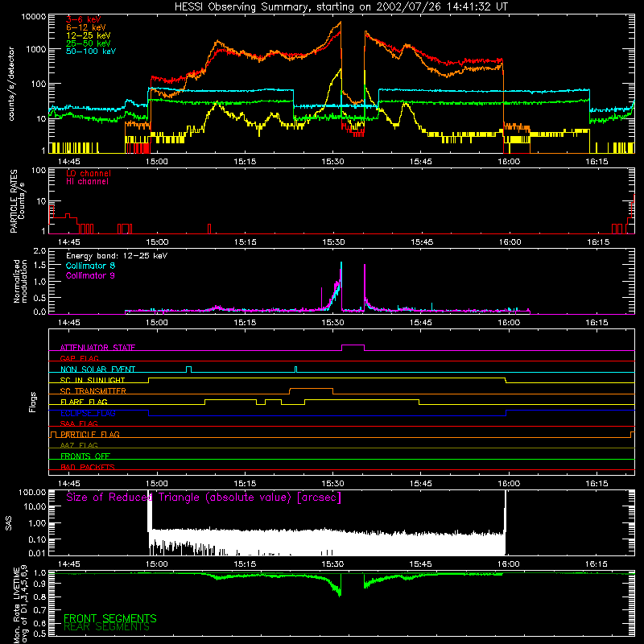Click the green 25-50 keV legend entry
This screenshot has height=644, width=644.
[x=88, y=43]
